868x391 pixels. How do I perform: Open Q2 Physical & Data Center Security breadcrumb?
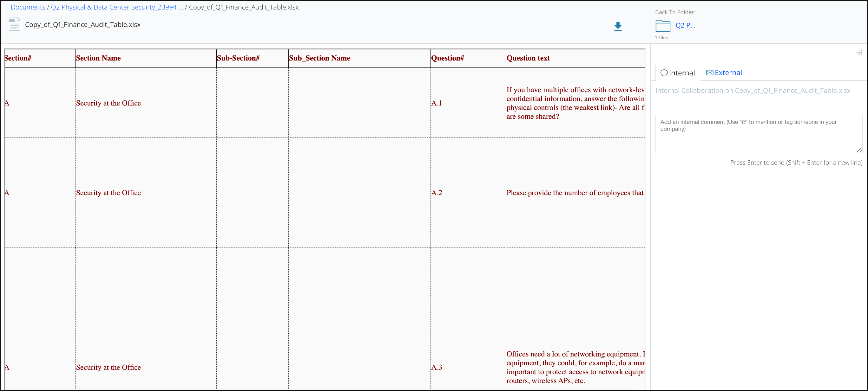tap(117, 7)
